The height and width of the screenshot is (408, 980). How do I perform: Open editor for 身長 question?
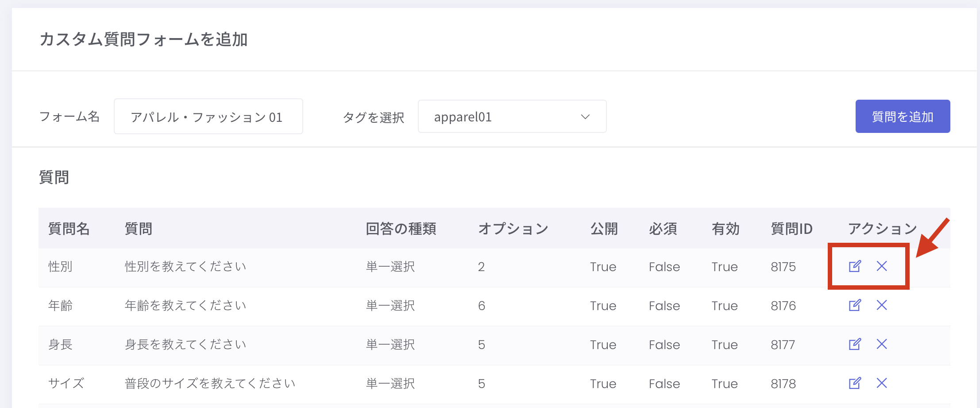point(854,344)
